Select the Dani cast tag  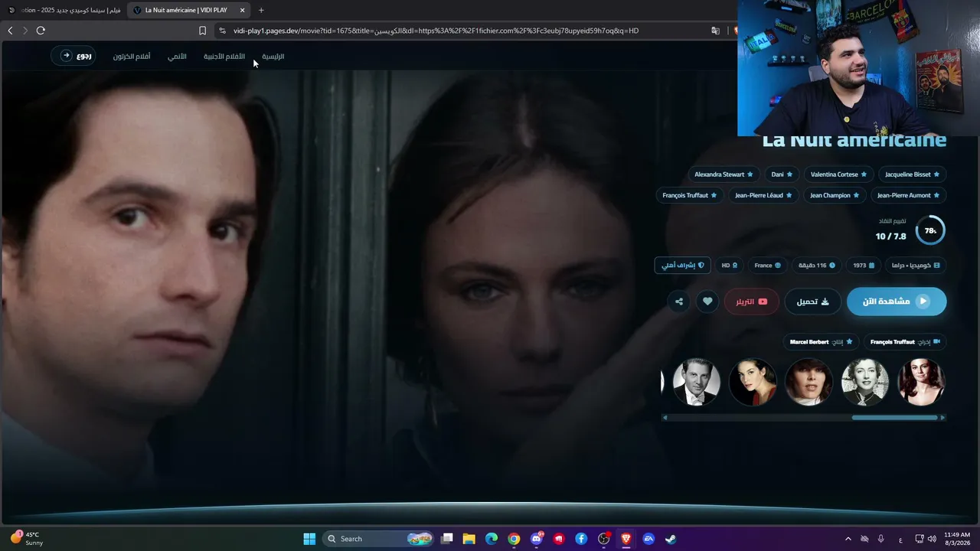782,174
